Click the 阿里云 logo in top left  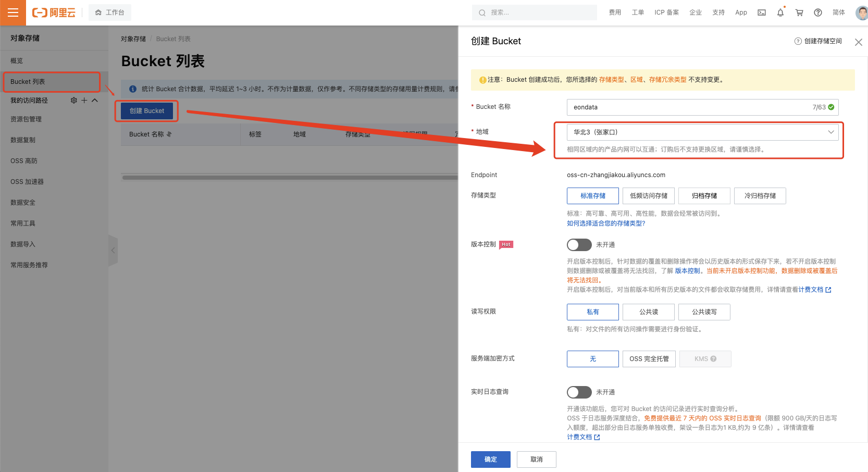pos(53,13)
